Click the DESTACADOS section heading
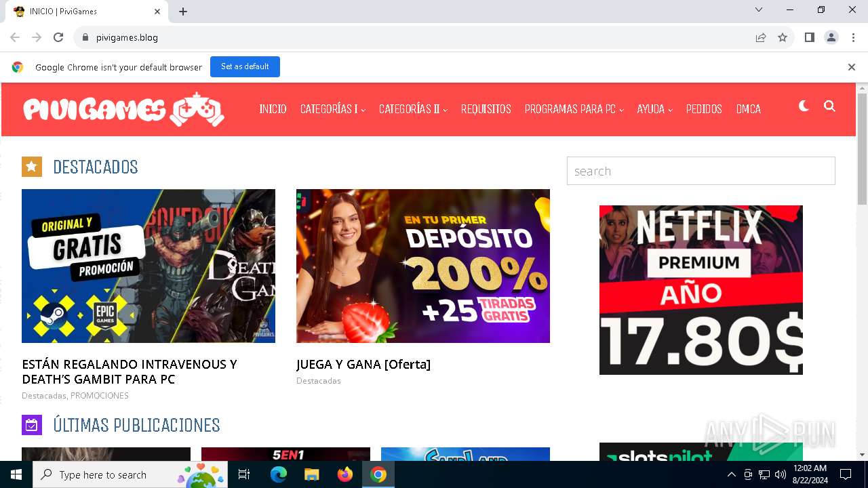Screen dimensions: 868x488 [96, 167]
